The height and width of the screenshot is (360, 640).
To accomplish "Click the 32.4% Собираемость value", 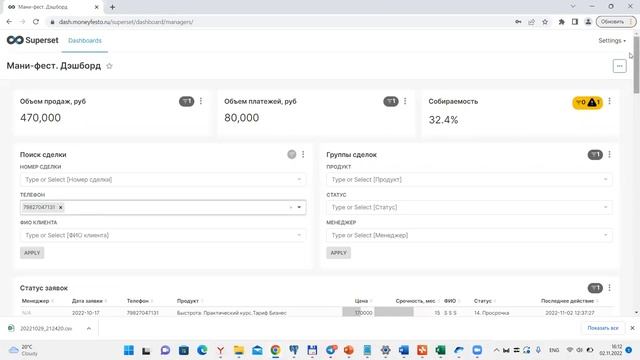I will click(x=443, y=120).
